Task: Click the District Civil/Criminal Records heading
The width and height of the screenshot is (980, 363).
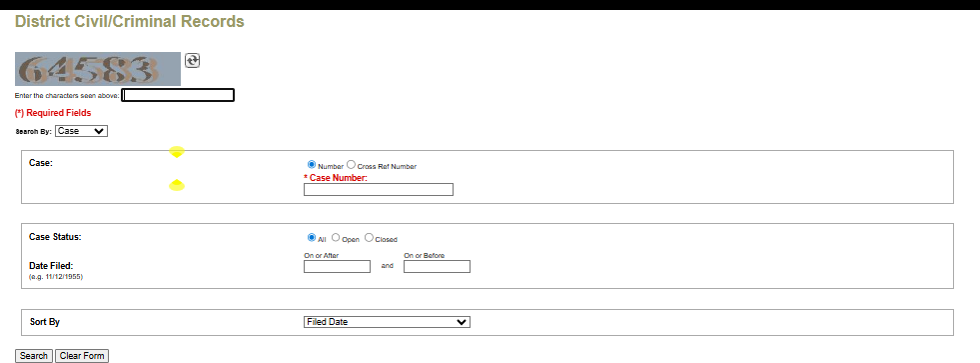Action: (130, 22)
